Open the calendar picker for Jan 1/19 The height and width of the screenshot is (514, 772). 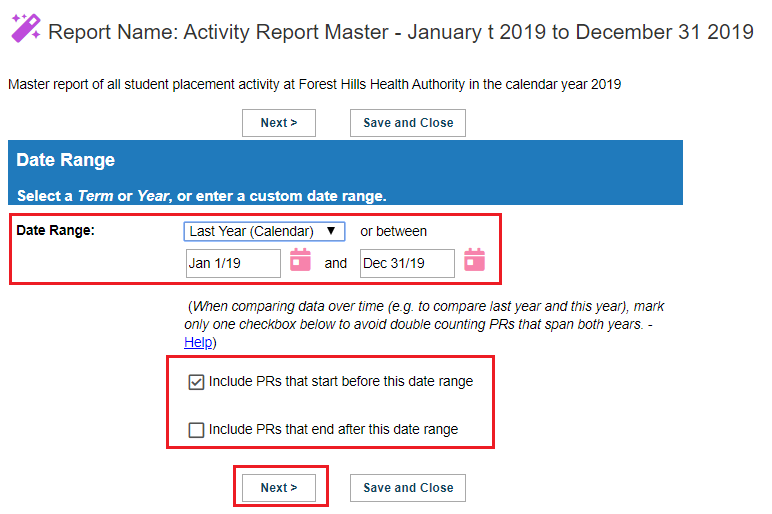(x=300, y=260)
